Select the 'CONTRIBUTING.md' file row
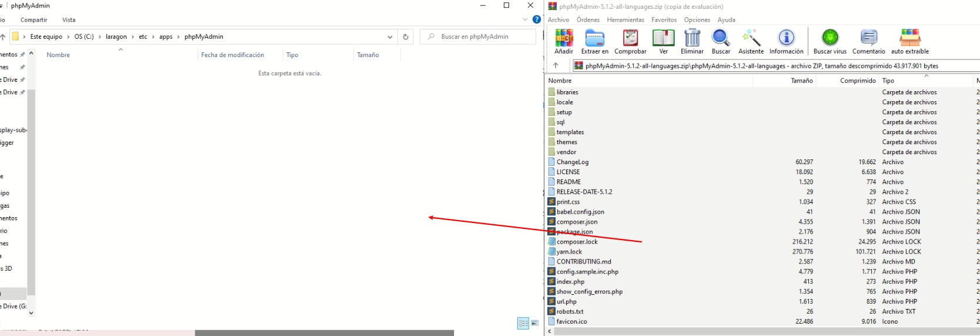The height and width of the screenshot is (336, 980). pos(762,261)
